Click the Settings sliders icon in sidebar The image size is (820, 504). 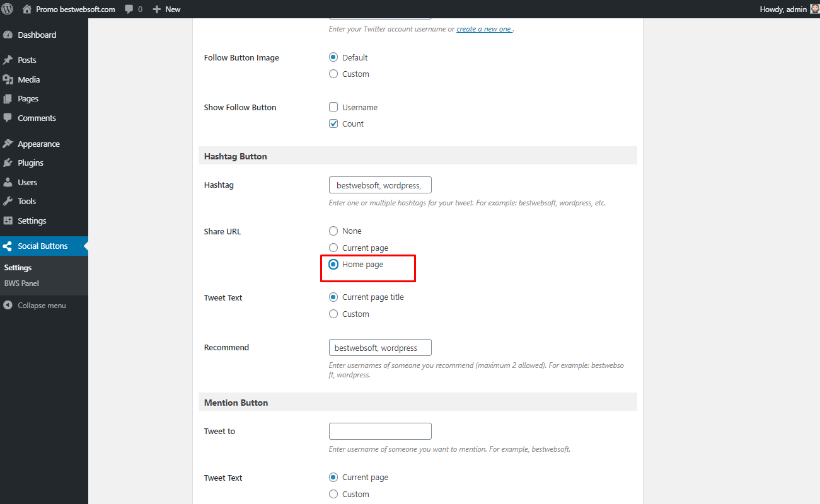pos(8,220)
